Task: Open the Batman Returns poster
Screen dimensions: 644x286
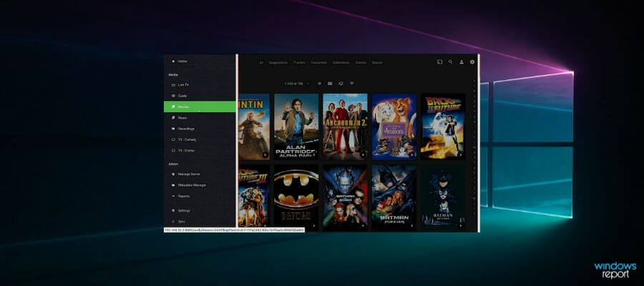Action: 443,197
